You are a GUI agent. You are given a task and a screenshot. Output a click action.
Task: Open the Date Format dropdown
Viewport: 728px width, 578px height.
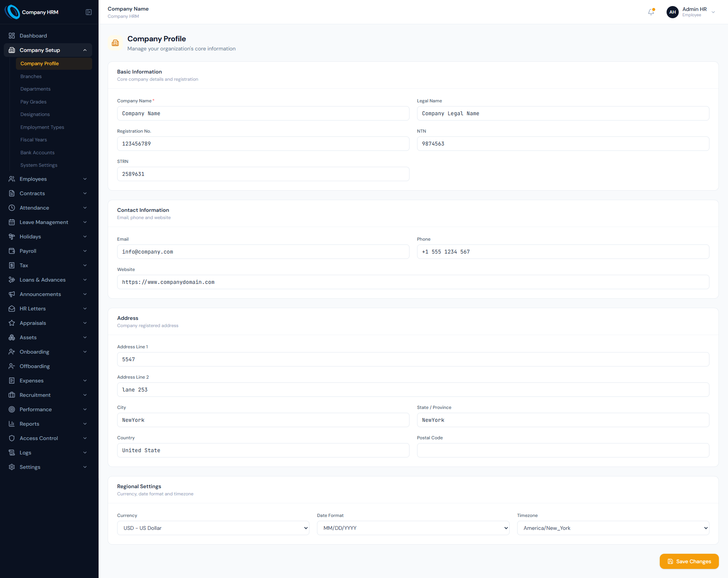click(413, 528)
